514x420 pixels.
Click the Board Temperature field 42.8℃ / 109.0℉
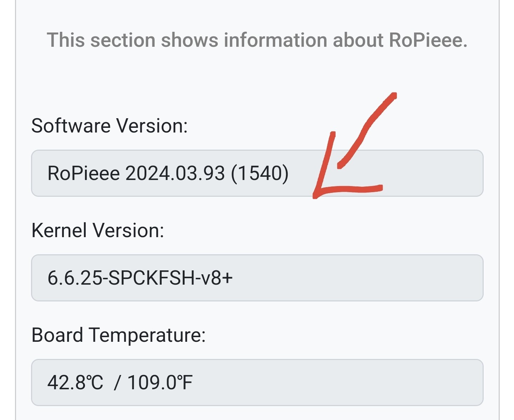[257, 382]
